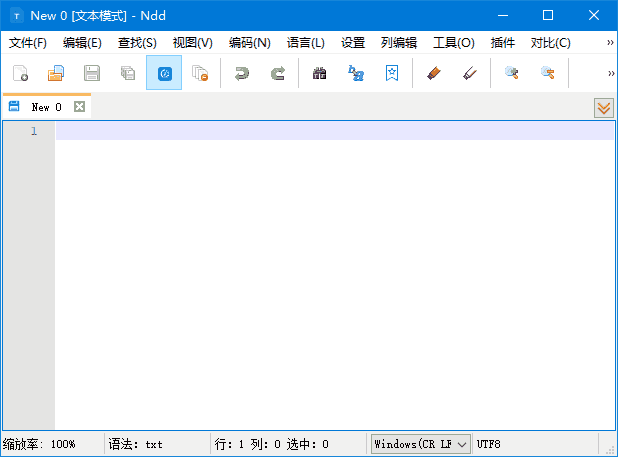Screen dimensions: 618x457
Task: Expand the toolbar overflow chevron
Action: 610,73
